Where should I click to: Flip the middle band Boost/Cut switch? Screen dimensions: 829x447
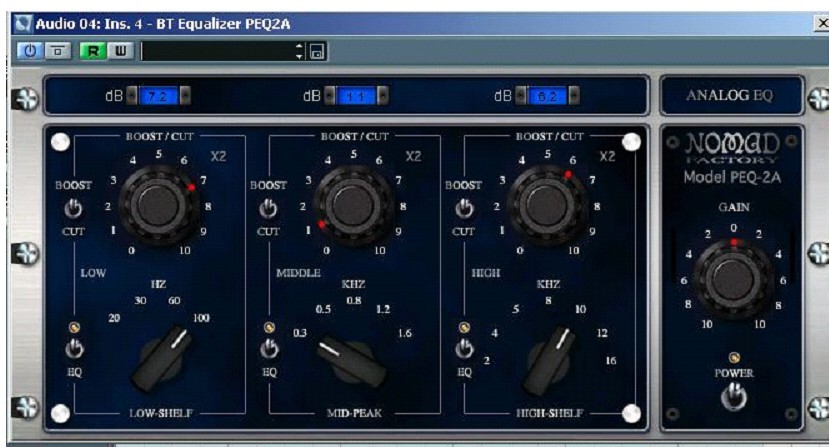[268, 209]
